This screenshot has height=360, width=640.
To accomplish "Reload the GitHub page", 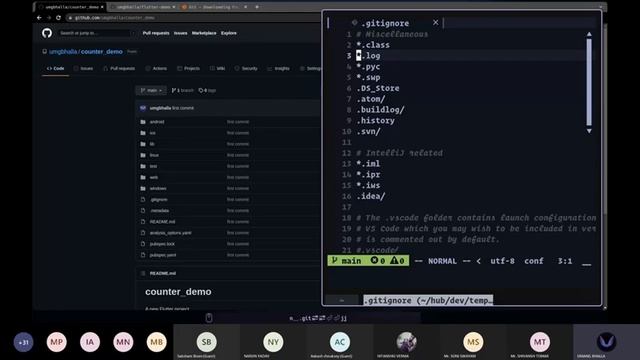I will pyautogui.click(x=58, y=18).
